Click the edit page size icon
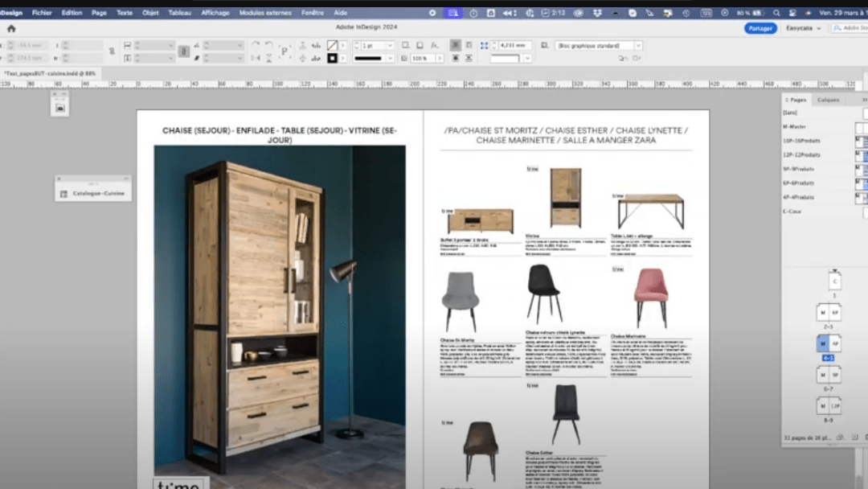868x489 pixels. (841, 438)
